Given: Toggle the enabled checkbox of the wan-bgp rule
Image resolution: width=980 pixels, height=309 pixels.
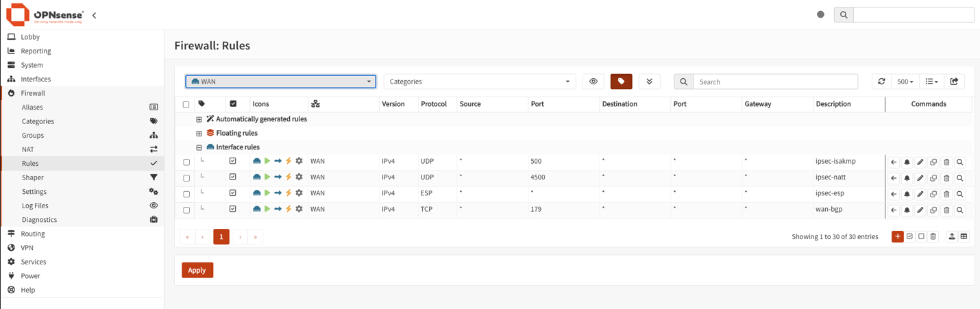Looking at the screenshot, I should [233, 209].
